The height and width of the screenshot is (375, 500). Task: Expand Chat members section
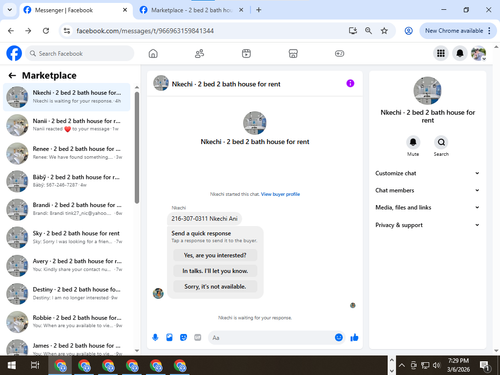pos(427,190)
